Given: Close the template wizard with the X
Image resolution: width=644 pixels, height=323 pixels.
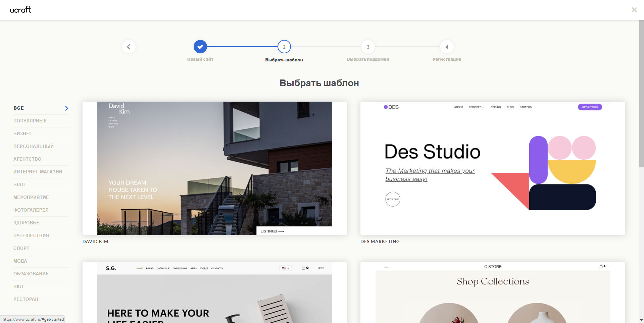Looking at the screenshot, I should click(x=634, y=10).
